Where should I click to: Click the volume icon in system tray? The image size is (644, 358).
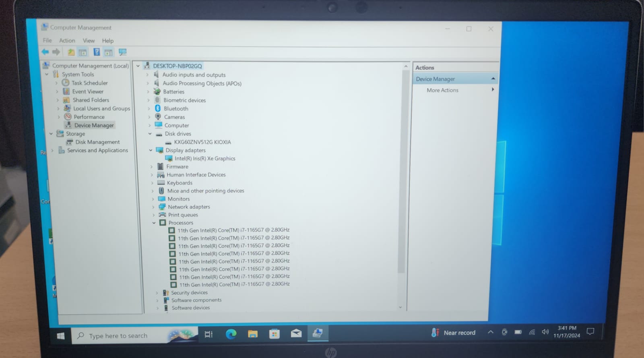545,332
